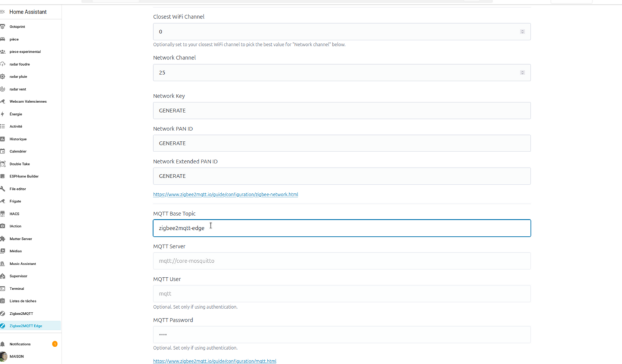
Task: Click the Network Extended PAN ID label
Action: click(x=185, y=162)
